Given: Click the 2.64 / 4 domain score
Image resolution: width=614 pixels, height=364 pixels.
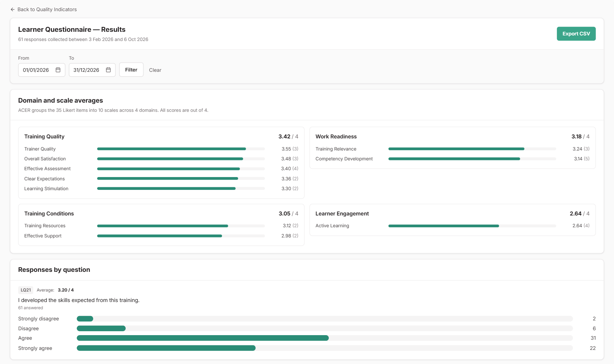Looking at the screenshot, I should (580, 213).
